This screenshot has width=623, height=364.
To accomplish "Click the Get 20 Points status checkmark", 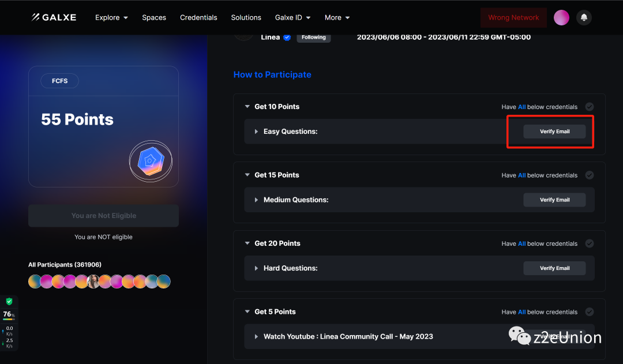I will tap(589, 243).
